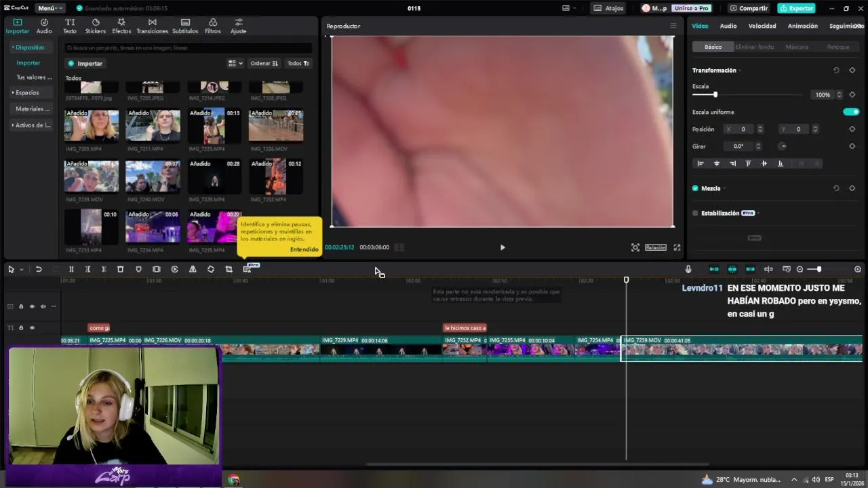Click the Exportar button
The image size is (868, 488).
(x=797, y=8)
